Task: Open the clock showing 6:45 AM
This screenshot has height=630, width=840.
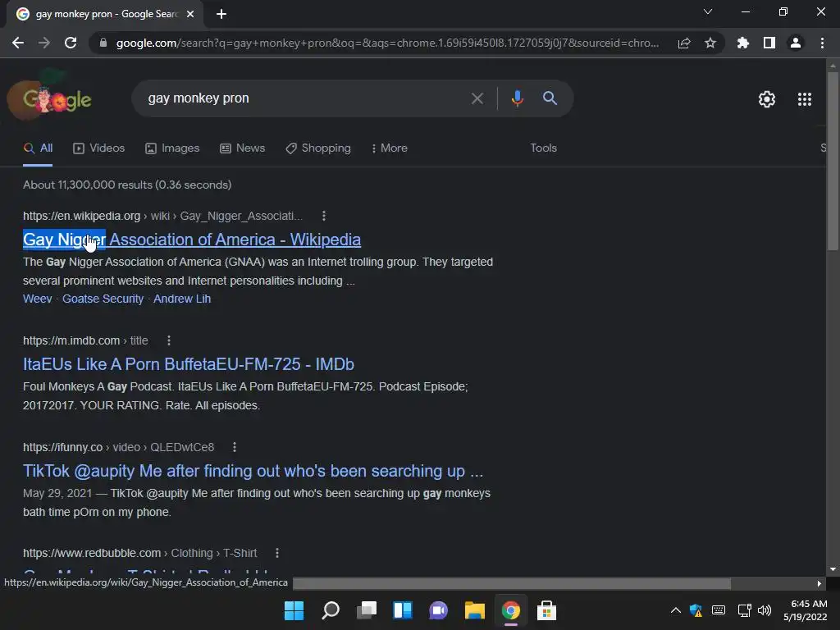Action: coord(806,610)
